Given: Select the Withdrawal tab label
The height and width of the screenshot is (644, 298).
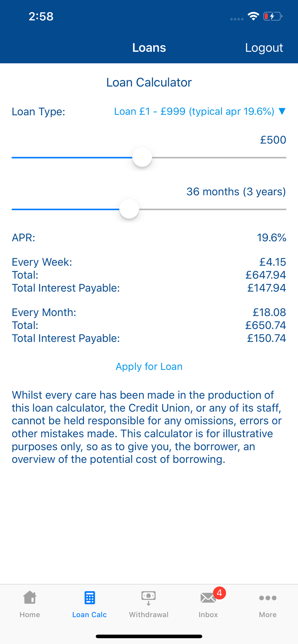Looking at the screenshot, I should (149, 614).
